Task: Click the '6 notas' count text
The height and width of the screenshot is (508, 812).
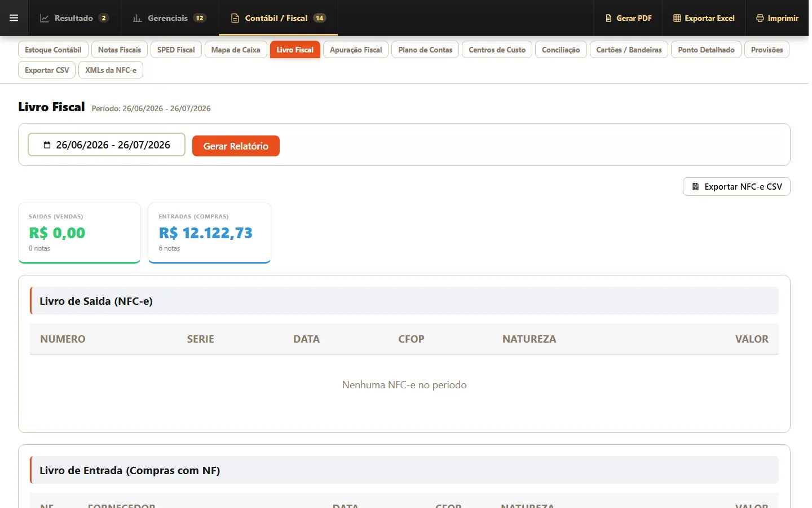Action: 169,248
